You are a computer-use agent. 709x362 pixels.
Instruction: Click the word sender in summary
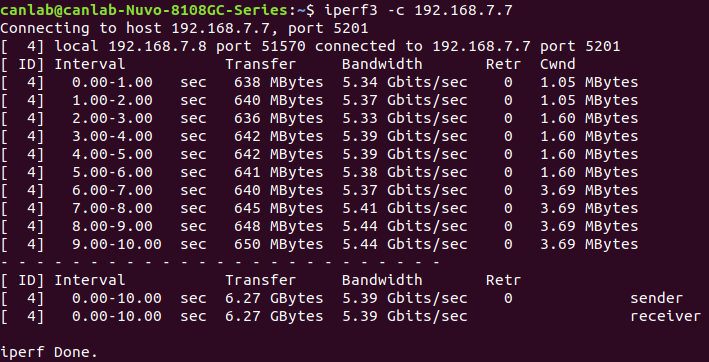(656, 298)
